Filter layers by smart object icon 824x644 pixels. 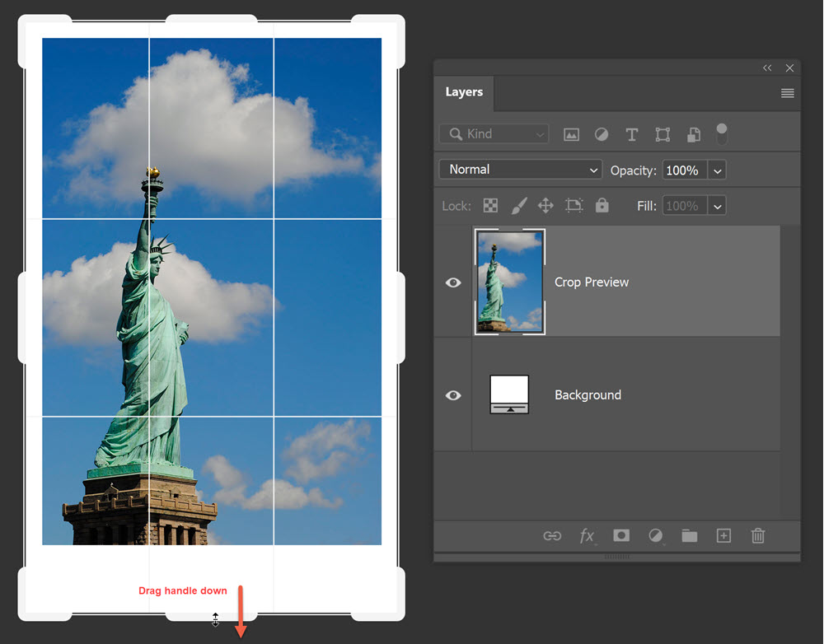point(694,134)
